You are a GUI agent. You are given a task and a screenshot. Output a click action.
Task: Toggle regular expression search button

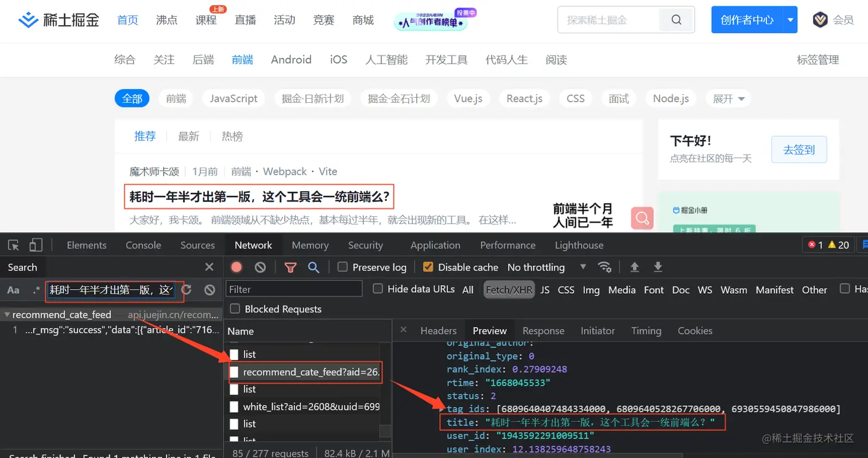coord(36,290)
